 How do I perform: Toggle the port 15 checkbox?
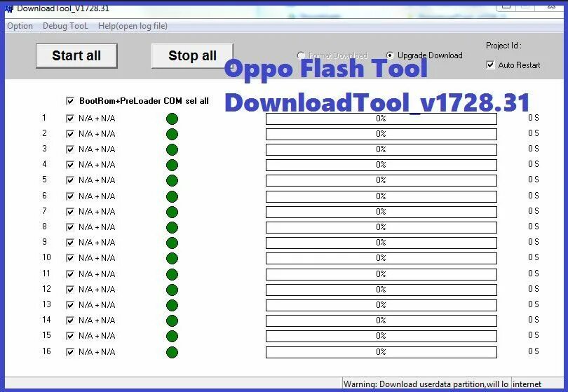[x=70, y=336]
